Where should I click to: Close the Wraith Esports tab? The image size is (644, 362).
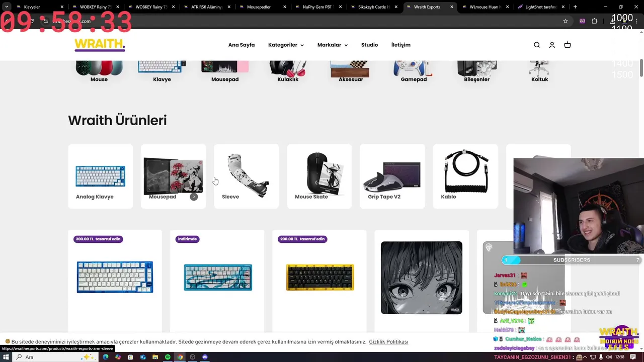(x=451, y=7)
